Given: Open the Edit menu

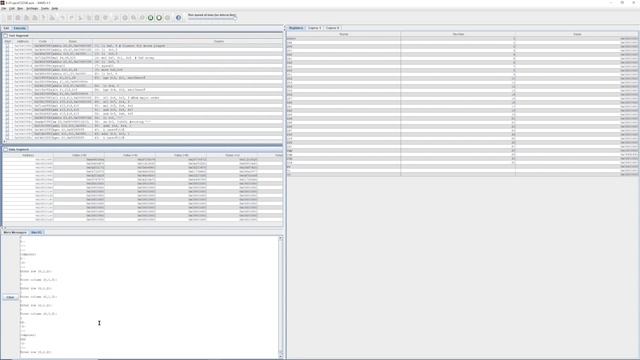Looking at the screenshot, I should click(x=12, y=8).
